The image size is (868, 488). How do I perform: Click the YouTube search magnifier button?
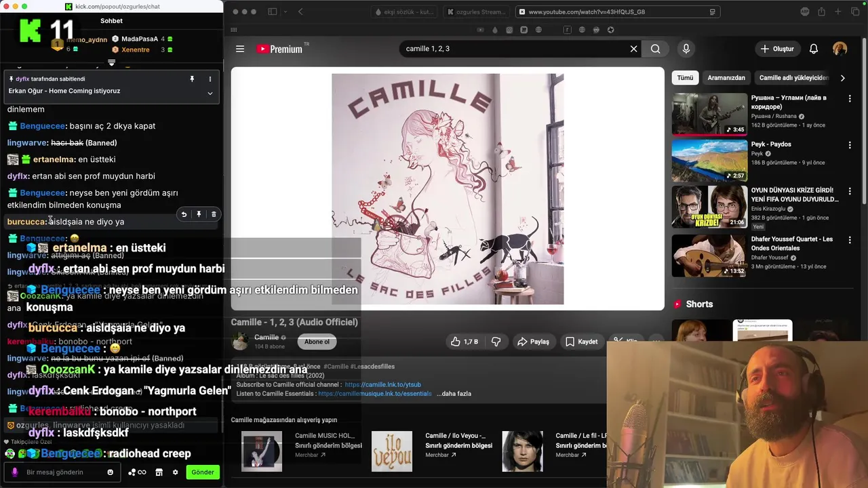coord(655,49)
